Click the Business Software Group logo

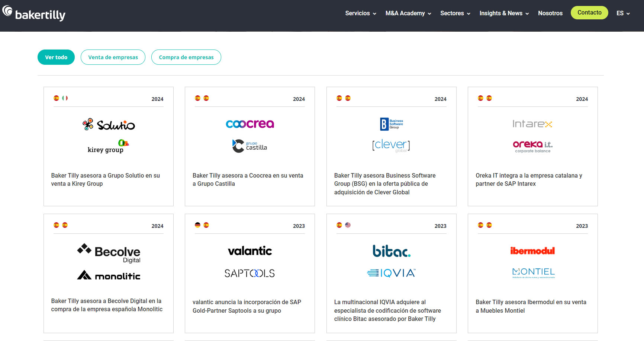(x=391, y=124)
